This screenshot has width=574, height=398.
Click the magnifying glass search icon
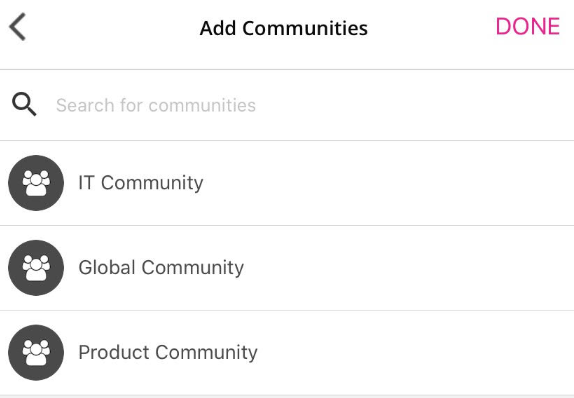(24, 104)
